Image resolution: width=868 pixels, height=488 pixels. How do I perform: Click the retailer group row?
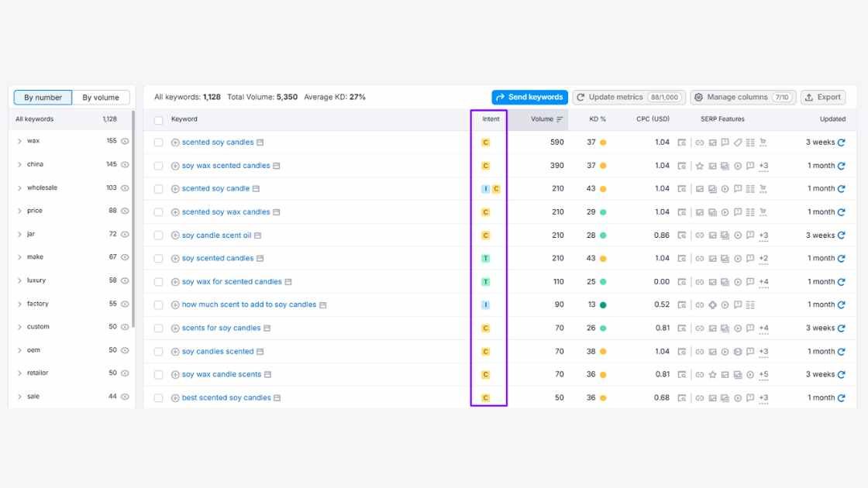(72, 373)
